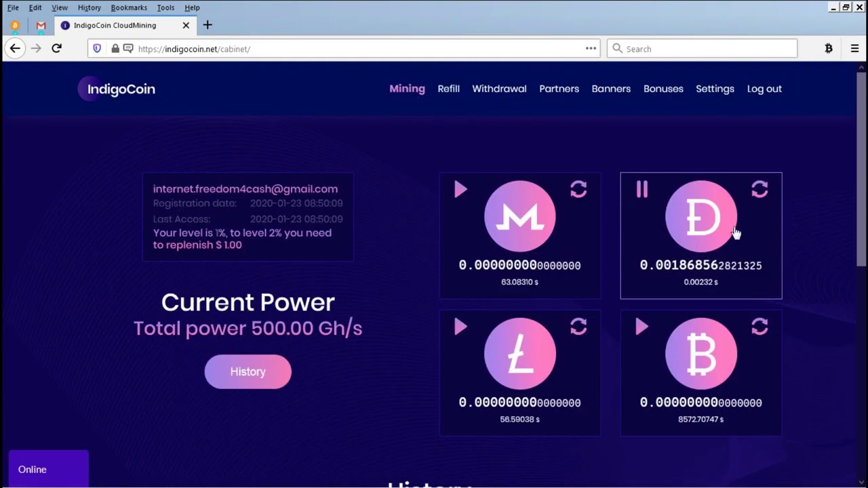Click the Bitcoin extension icon in toolbar
Image resolution: width=868 pixels, height=488 pixels.
click(829, 48)
